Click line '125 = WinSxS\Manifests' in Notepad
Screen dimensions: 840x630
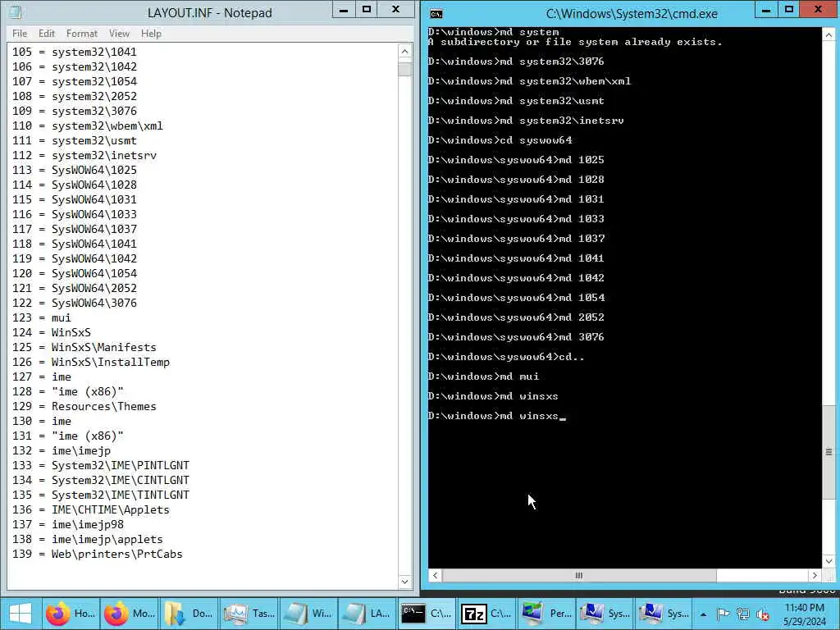coord(84,347)
